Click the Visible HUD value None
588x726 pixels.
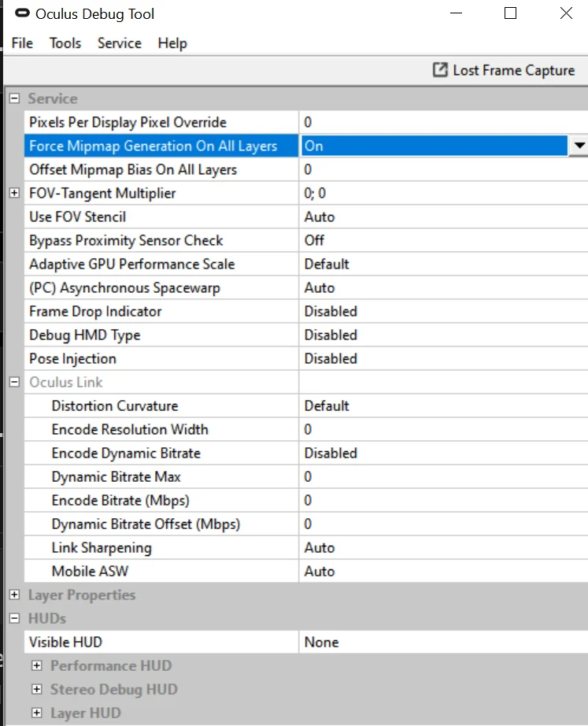click(x=441, y=642)
